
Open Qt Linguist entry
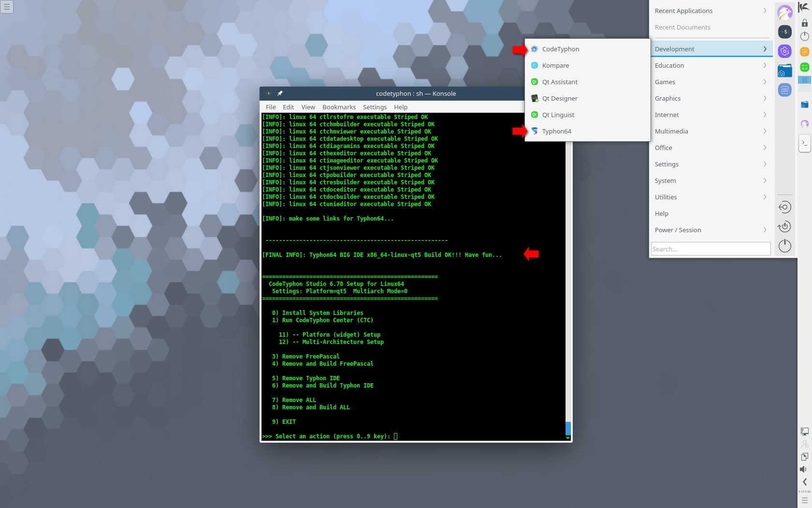pos(587,115)
